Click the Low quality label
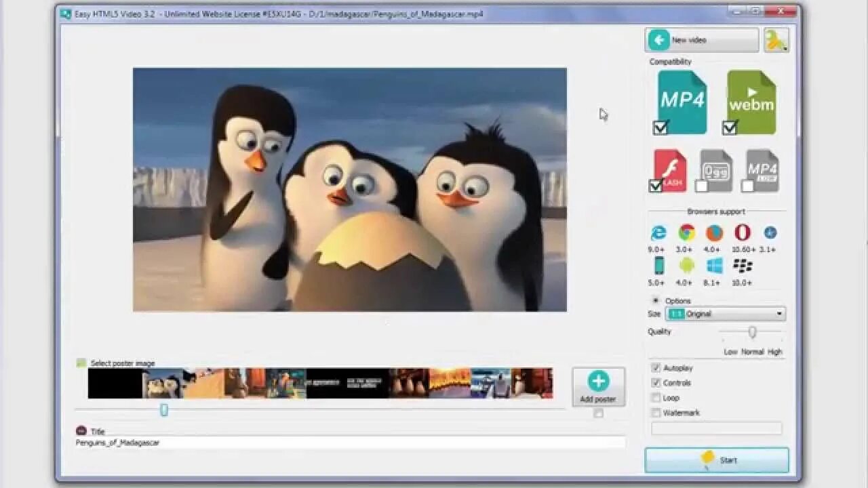Viewport: 868px width, 488px height. pos(730,352)
